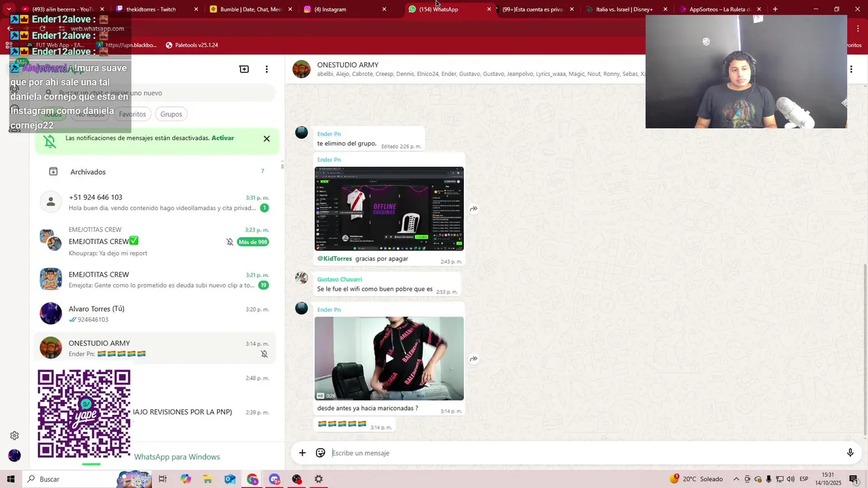Play the video sent by Ender Pn
Viewport: 868px width, 488px height.
pos(389,359)
